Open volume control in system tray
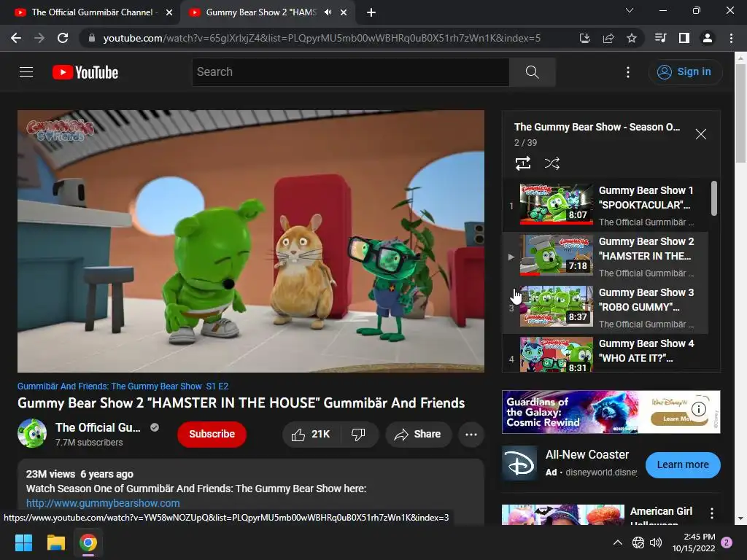The image size is (747, 560). tap(656, 542)
